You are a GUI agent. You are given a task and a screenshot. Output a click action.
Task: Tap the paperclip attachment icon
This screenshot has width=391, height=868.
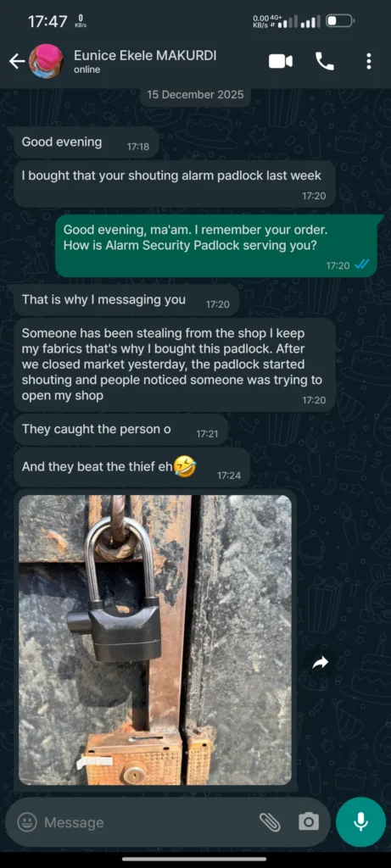271,822
